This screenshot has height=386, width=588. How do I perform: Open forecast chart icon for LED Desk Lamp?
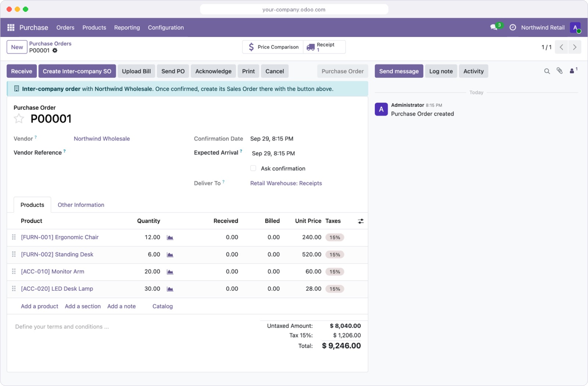click(170, 289)
